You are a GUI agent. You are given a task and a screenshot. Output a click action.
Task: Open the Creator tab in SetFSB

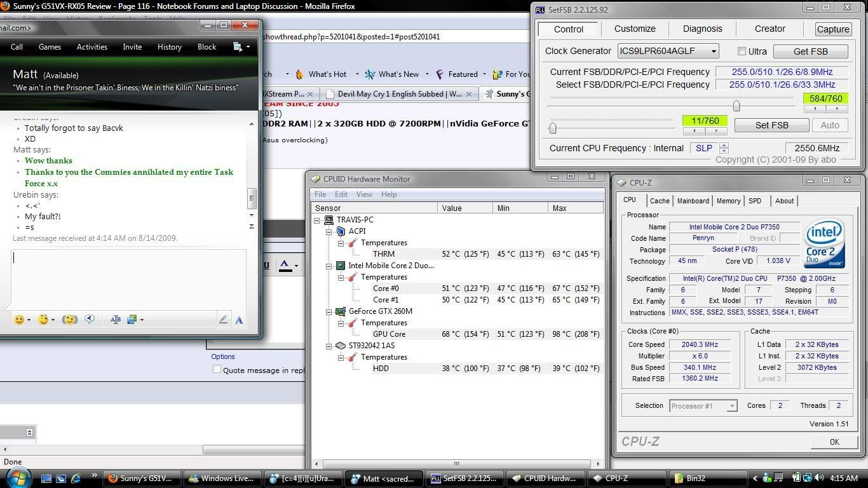tap(770, 29)
